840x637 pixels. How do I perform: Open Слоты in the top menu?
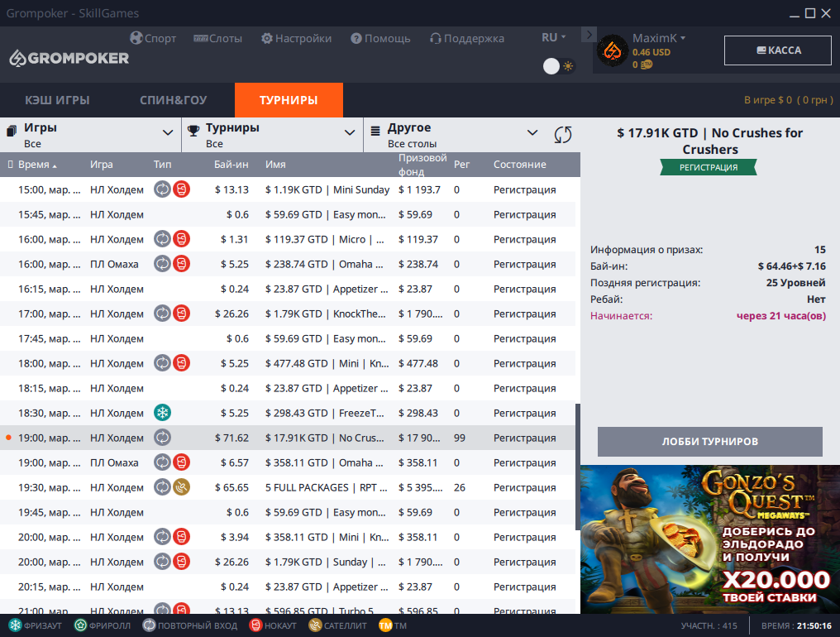[x=218, y=39]
